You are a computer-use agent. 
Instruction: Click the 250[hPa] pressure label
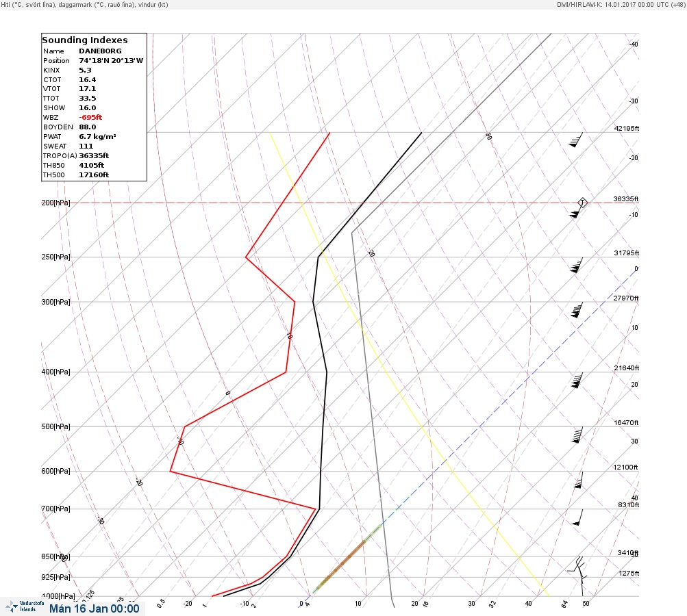tap(55, 257)
